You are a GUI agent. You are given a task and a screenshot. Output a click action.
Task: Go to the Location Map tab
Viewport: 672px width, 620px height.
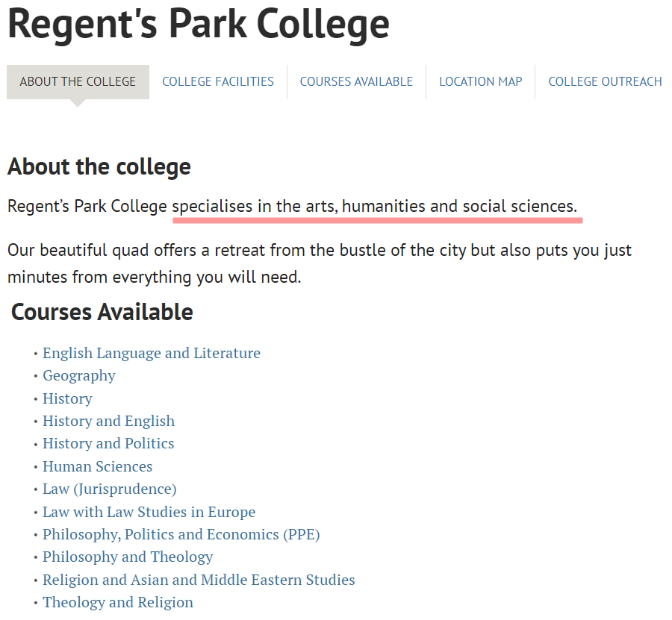[x=480, y=82]
